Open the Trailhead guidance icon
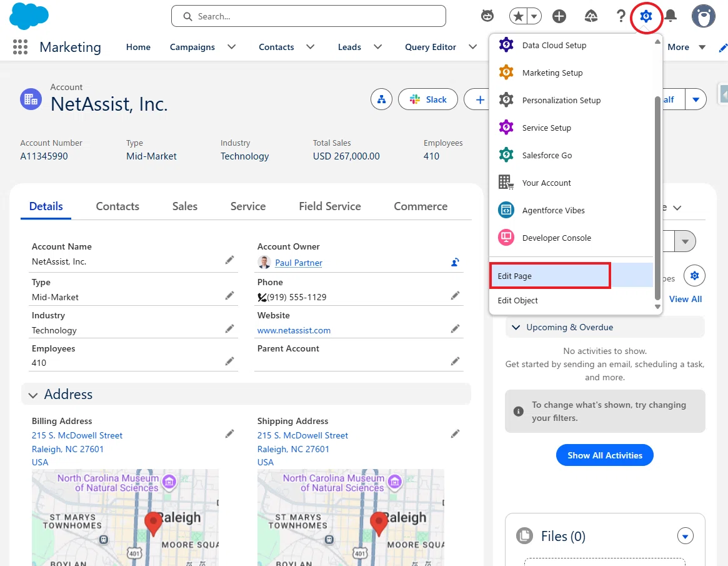The image size is (728, 566). coord(591,16)
